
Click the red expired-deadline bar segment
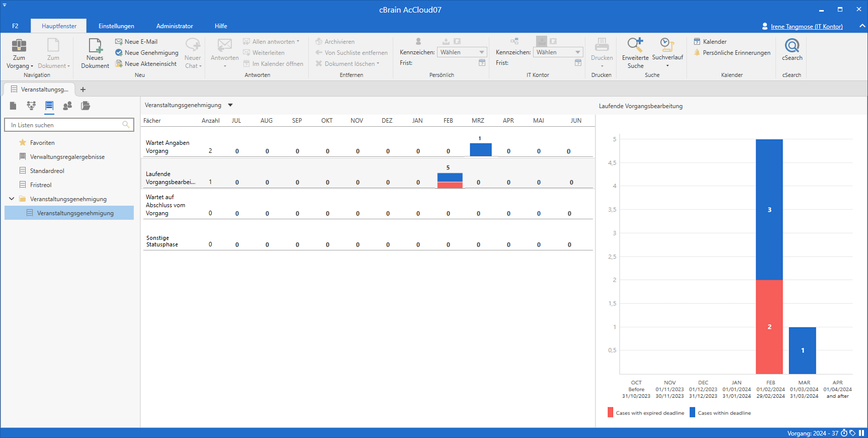click(769, 327)
